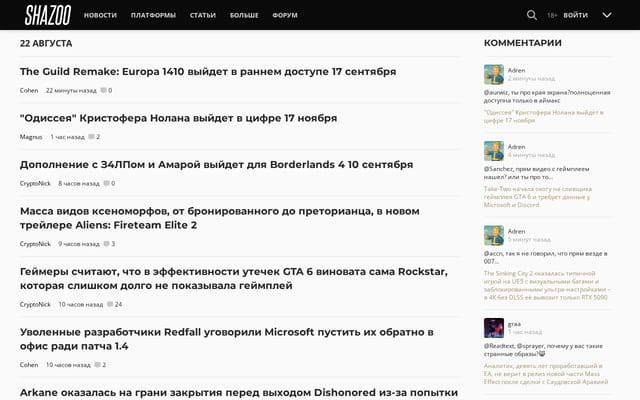The image size is (640, 400).
Task: Toggle the 18+ content label
Action: [552, 15]
